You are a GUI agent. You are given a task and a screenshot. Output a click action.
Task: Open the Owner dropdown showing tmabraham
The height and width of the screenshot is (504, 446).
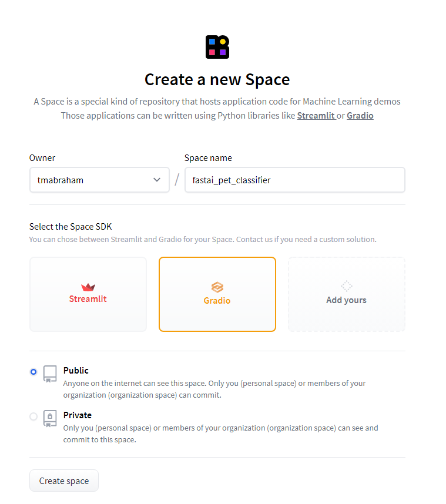tap(99, 180)
